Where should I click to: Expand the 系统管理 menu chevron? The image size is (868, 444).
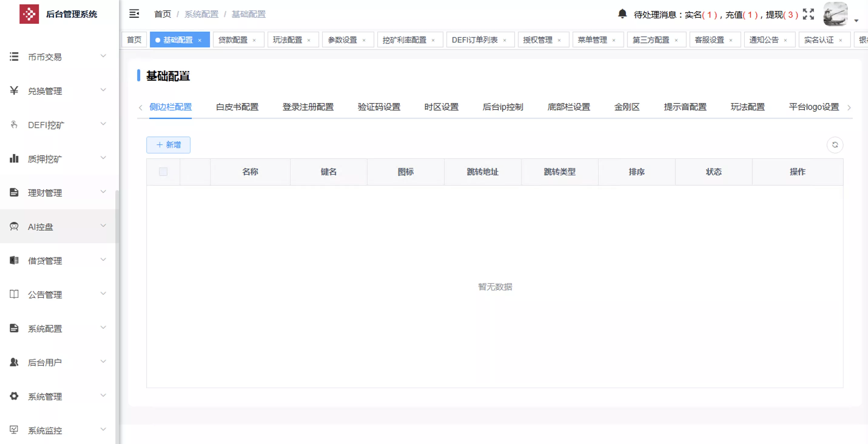(103, 395)
